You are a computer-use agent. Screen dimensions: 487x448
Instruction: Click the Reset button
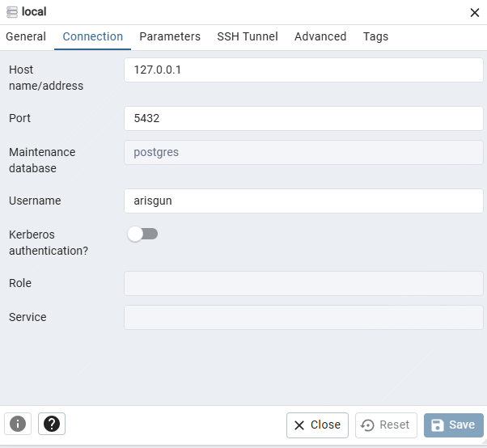pos(386,425)
